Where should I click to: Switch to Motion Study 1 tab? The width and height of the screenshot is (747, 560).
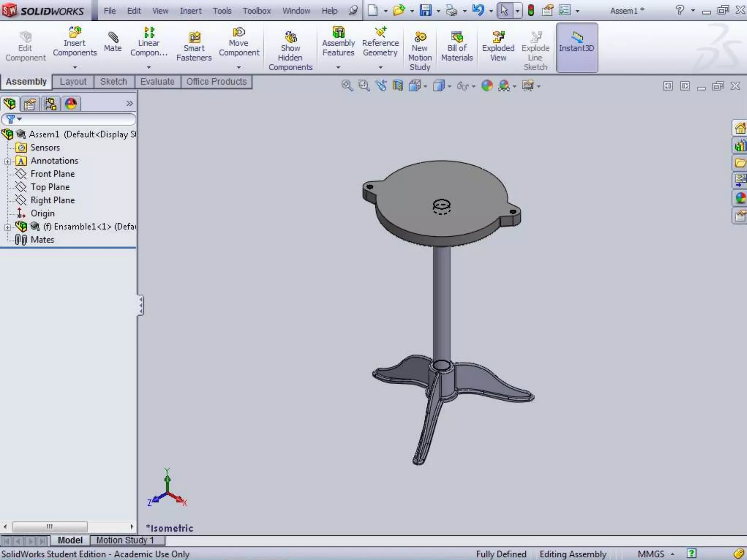[x=125, y=540]
